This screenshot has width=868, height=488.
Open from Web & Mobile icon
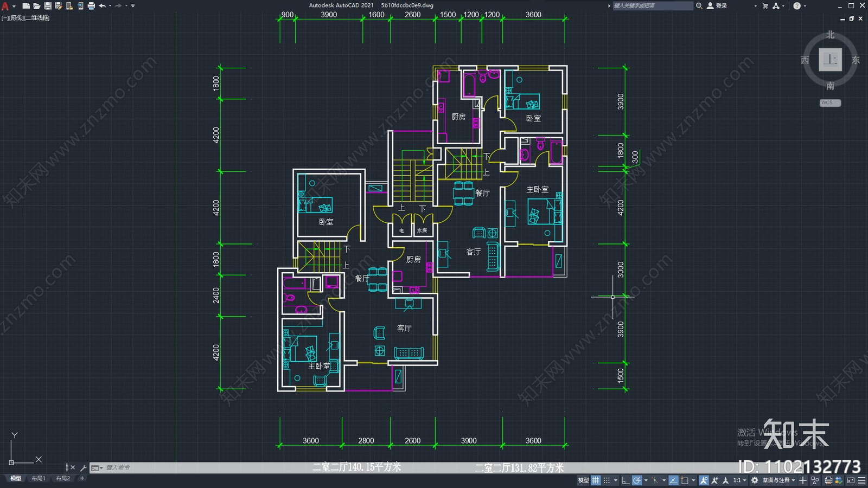point(69,6)
